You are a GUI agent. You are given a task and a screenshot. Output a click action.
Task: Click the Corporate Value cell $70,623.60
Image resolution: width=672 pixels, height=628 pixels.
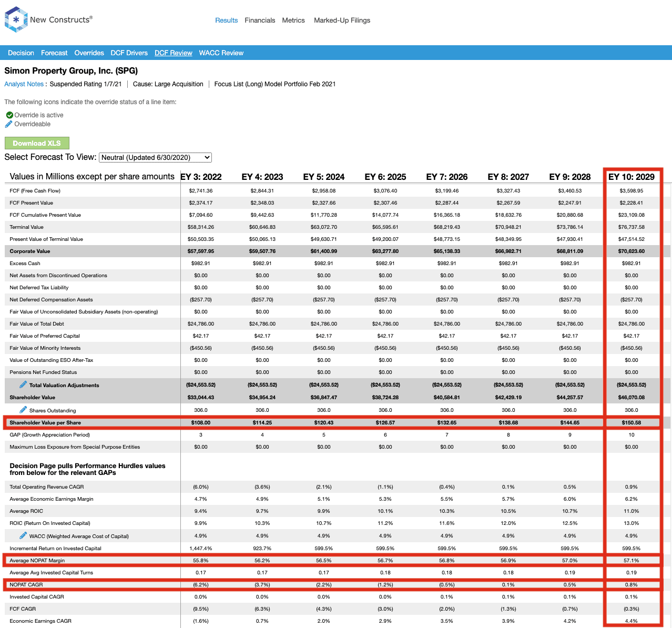[632, 251]
